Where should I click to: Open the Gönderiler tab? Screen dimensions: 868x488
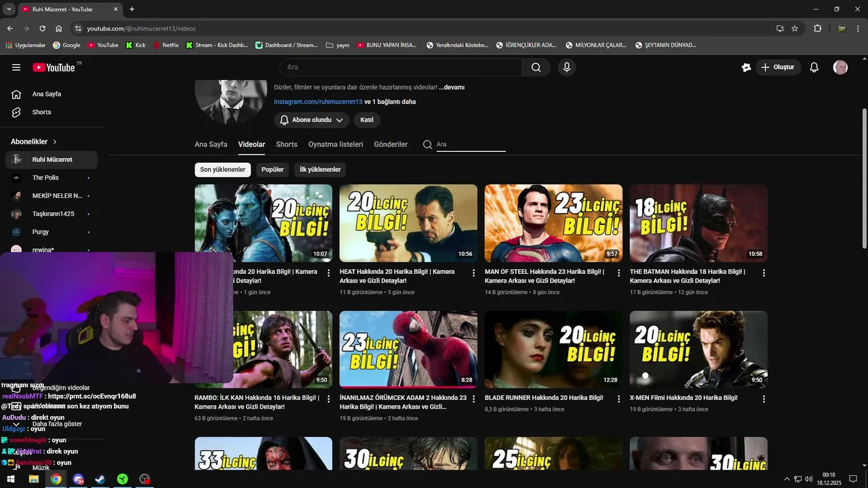pos(391,144)
